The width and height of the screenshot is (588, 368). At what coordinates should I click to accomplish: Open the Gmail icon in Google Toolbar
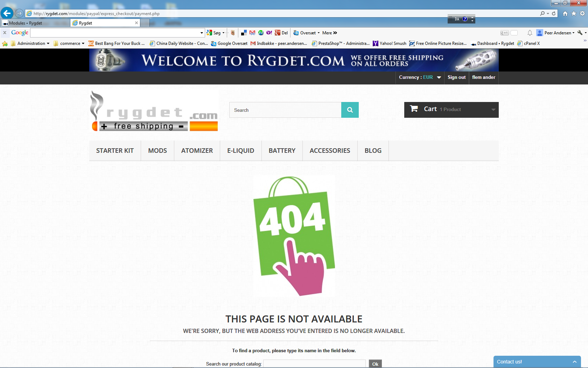(x=252, y=33)
